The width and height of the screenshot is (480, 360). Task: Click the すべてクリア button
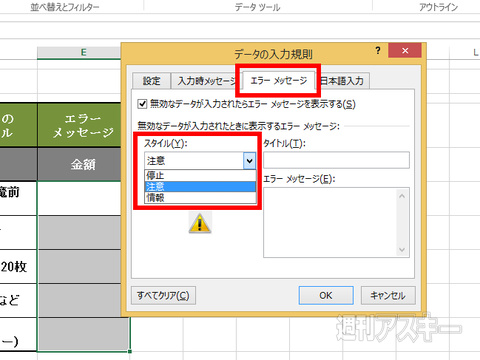(x=163, y=295)
